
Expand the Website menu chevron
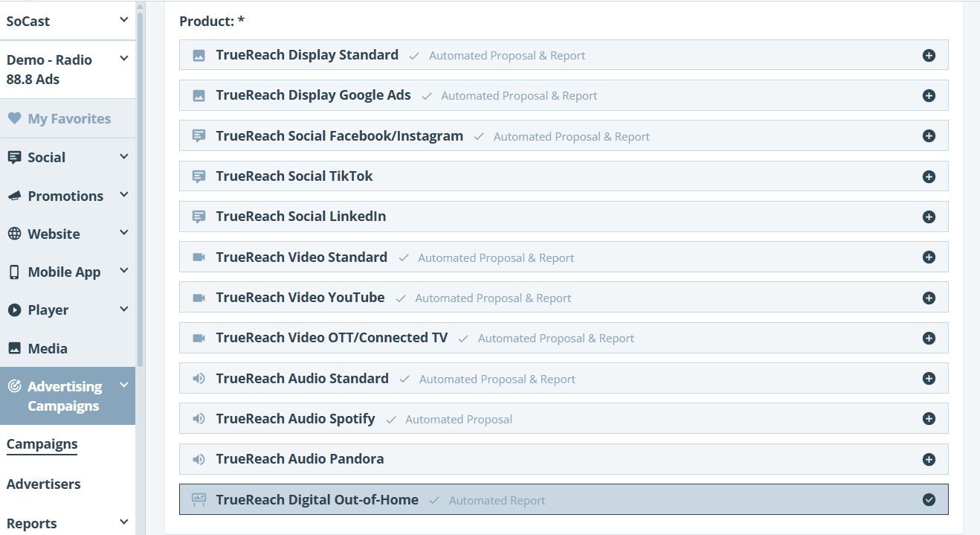124,232
